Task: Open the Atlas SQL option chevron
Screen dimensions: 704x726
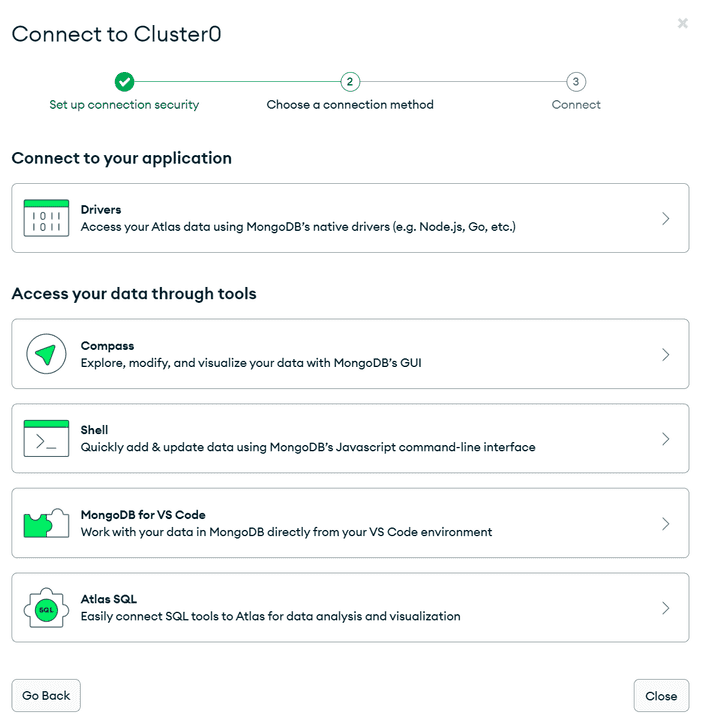Action: click(666, 608)
